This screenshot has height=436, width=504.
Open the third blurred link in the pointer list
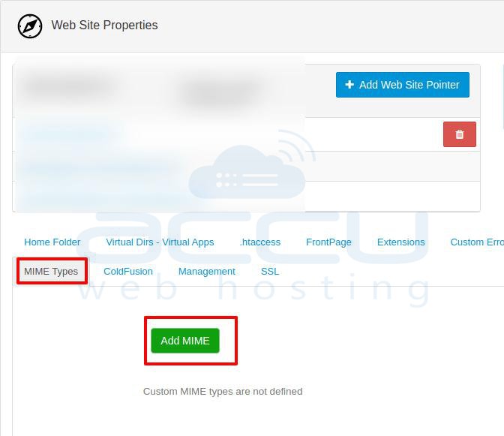click(105, 197)
